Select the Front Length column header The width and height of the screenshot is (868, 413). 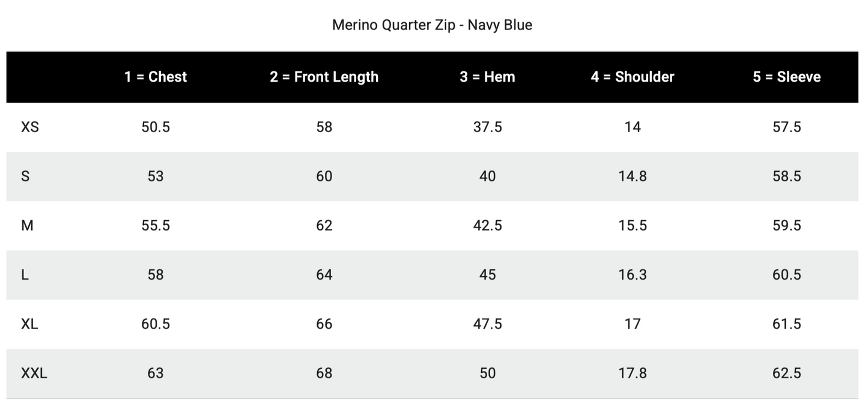coord(324,77)
